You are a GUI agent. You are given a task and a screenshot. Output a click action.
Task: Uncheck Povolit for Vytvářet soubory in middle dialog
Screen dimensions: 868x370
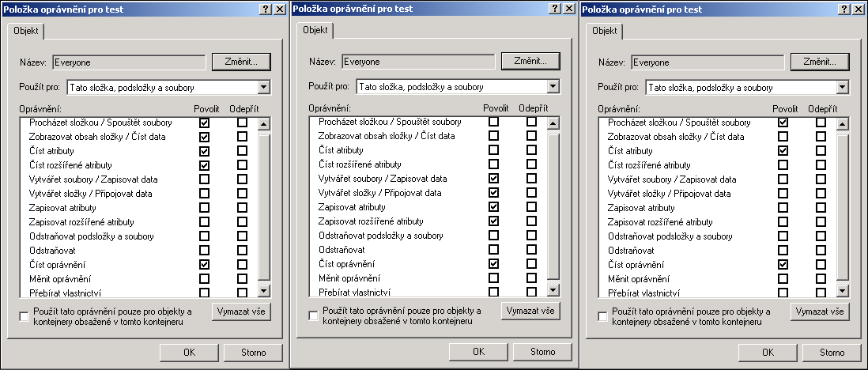click(494, 179)
